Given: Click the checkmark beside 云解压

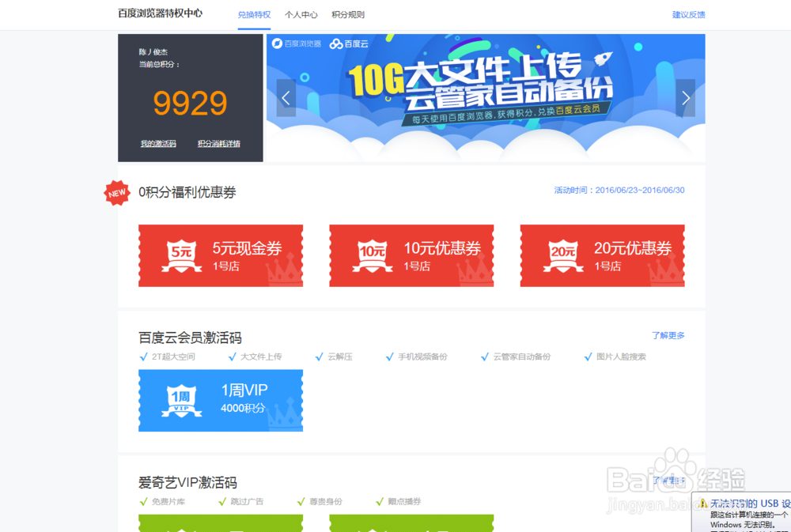Looking at the screenshot, I should pos(319,357).
